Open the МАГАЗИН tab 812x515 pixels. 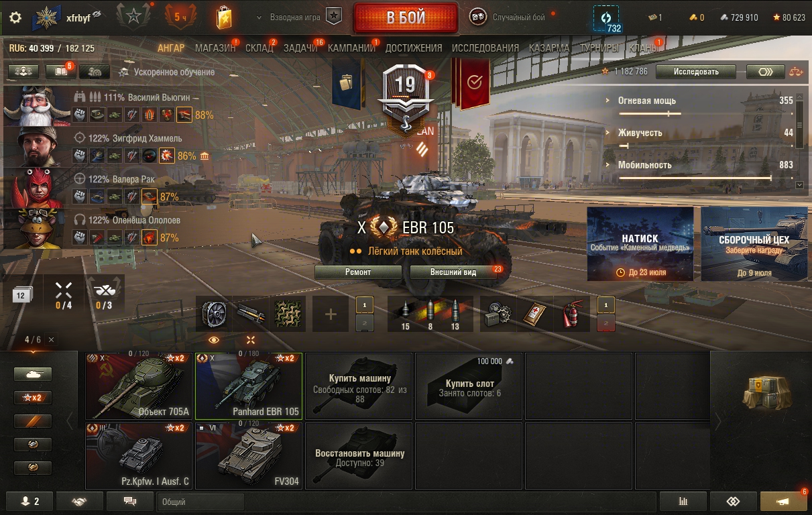(x=215, y=48)
